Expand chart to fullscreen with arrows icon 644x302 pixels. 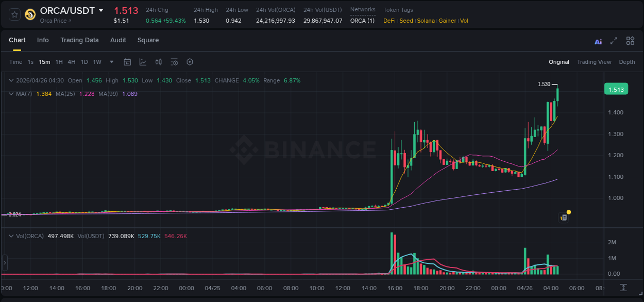[x=613, y=41]
